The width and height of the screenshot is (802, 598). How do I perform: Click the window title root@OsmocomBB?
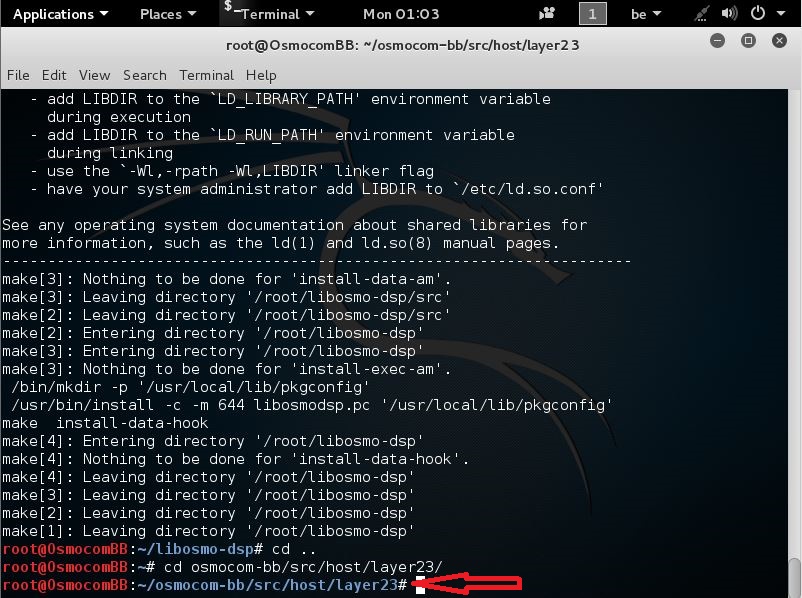tap(403, 45)
